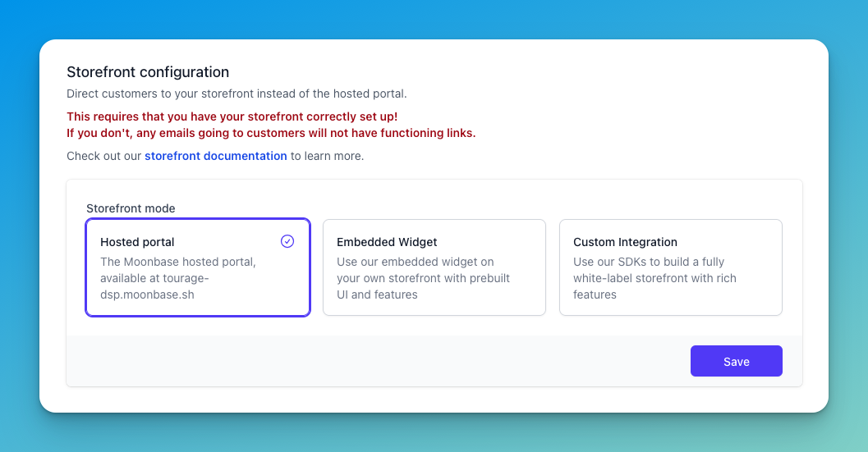Save the storefront configuration
The image size is (868, 452).
(737, 361)
